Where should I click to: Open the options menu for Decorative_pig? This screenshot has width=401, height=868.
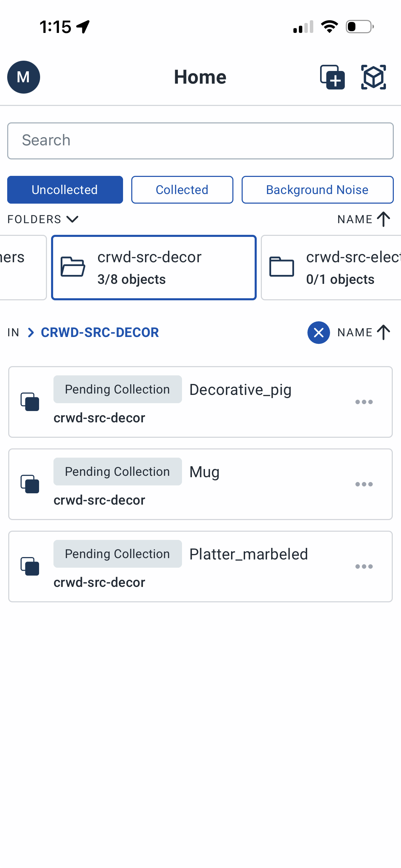tap(364, 402)
